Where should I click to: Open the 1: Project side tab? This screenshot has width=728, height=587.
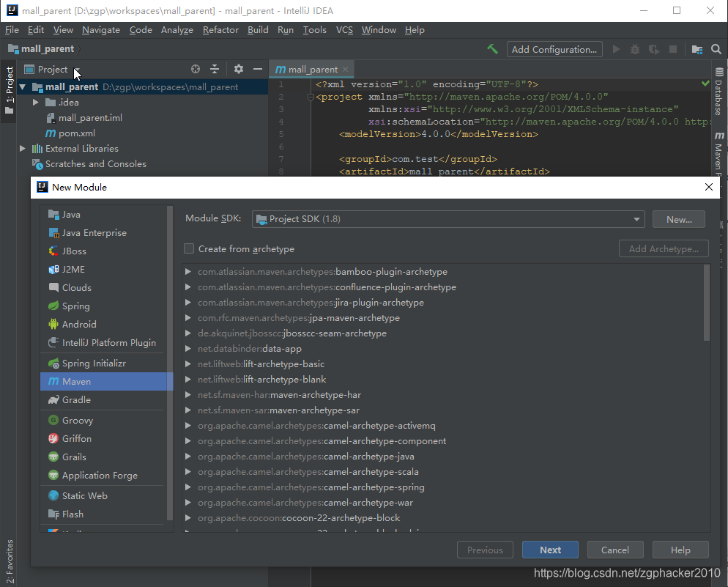coord(10,89)
